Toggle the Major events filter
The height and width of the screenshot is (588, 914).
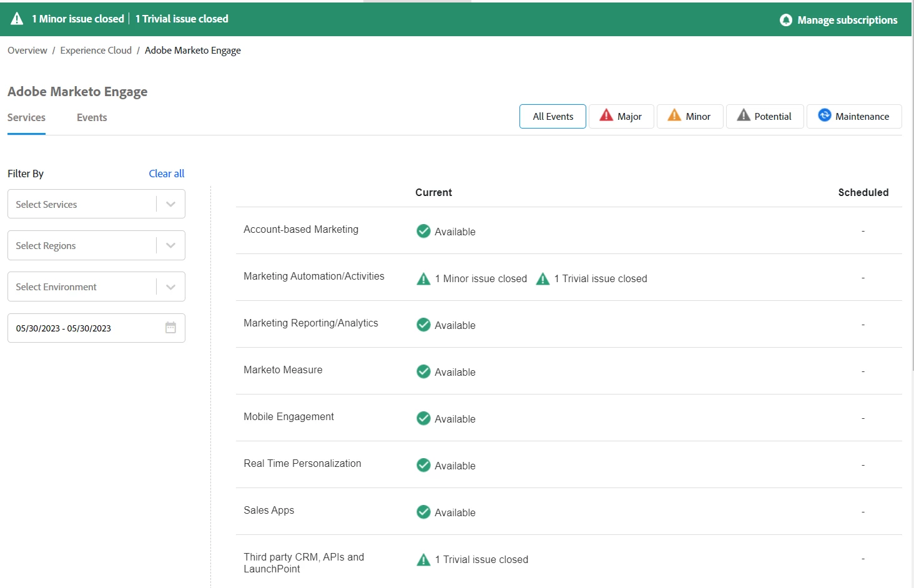click(x=621, y=116)
